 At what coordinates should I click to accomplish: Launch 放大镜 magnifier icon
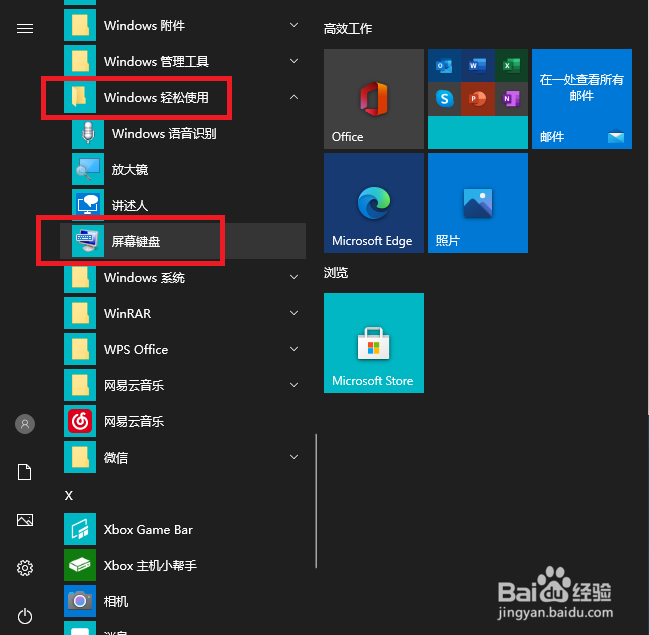tap(88, 169)
